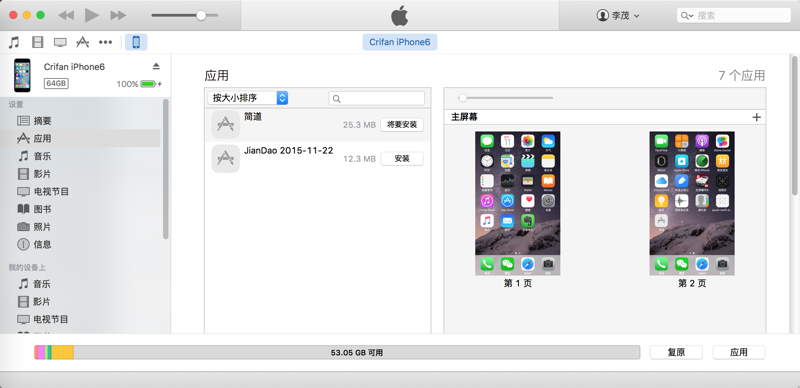Image resolution: width=800 pixels, height=388 pixels.
Task: Open 电视节目 under 设置
Action: [51, 191]
